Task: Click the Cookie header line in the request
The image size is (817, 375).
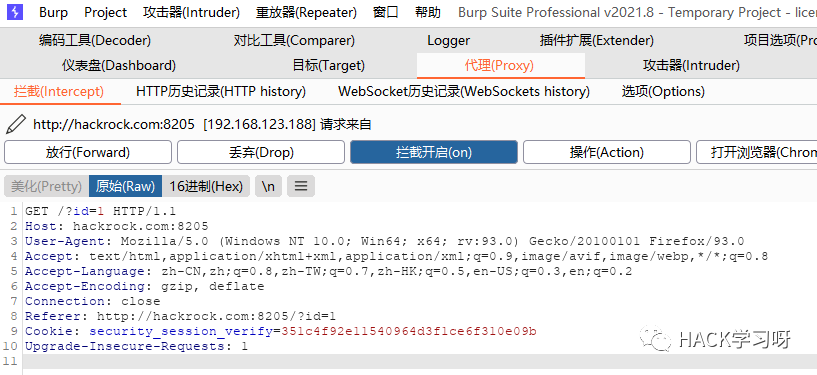Action: click(x=281, y=331)
